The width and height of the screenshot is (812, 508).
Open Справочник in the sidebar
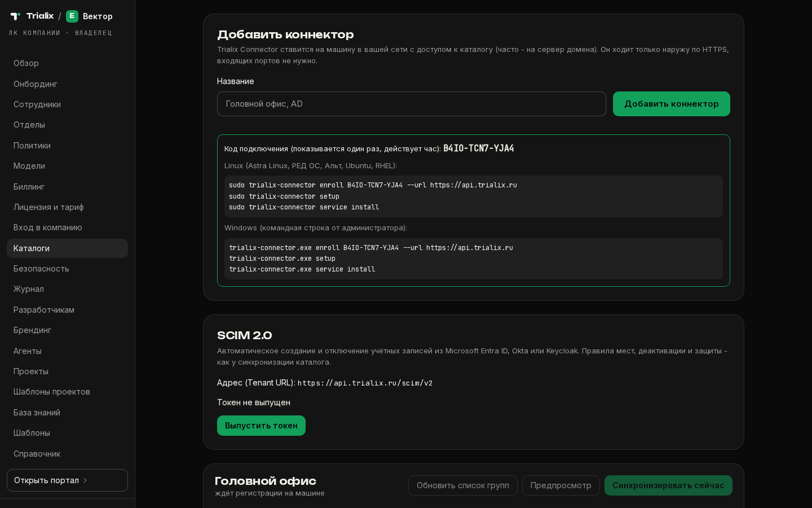67,454
